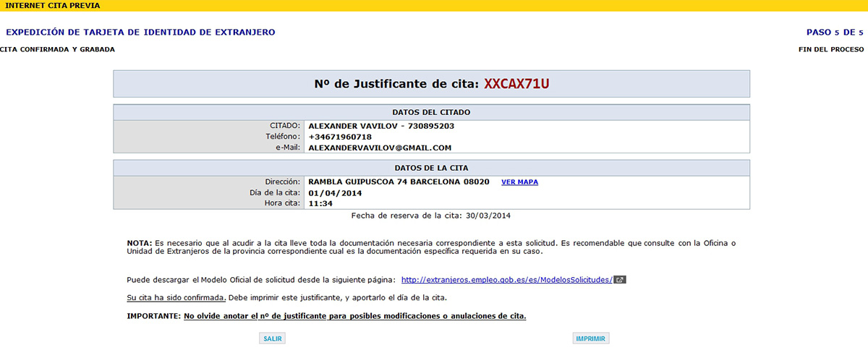Click the PASO 5 DE 5 step indicator
Image resolution: width=868 pixels, height=353 pixels.
tap(835, 33)
